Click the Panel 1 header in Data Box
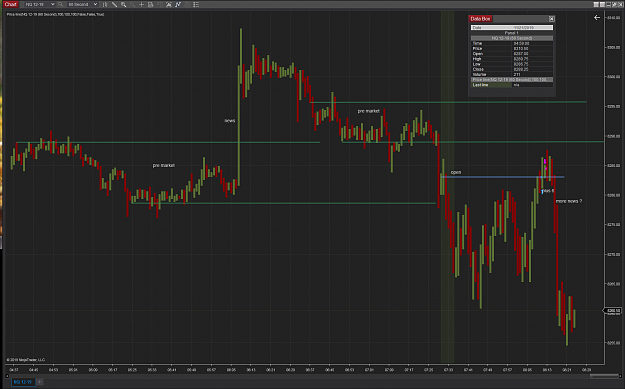This screenshot has width=625, height=389. pos(512,33)
